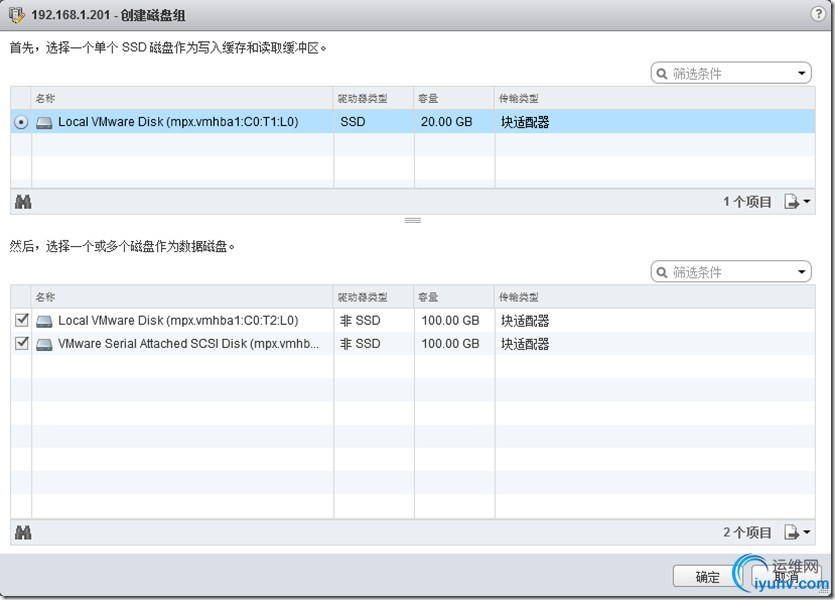Click lower 筛选条件 filter input field
The width and height of the screenshot is (835, 600).
731,272
